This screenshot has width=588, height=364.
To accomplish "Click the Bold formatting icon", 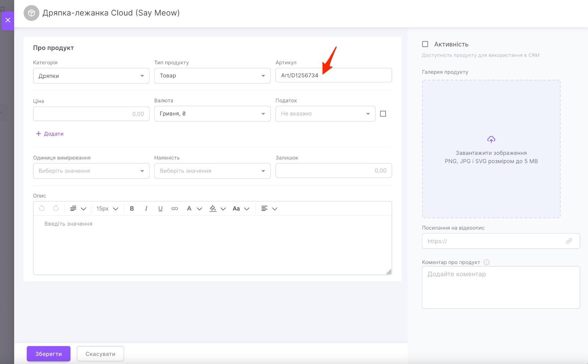I will [132, 209].
